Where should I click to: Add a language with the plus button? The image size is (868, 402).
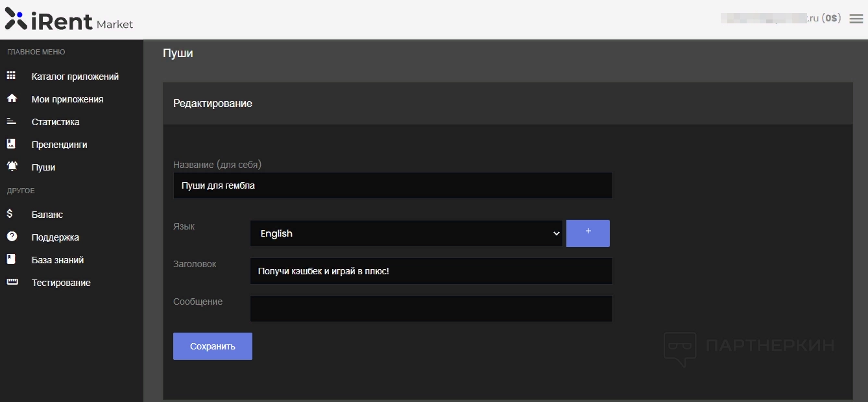coord(588,233)
